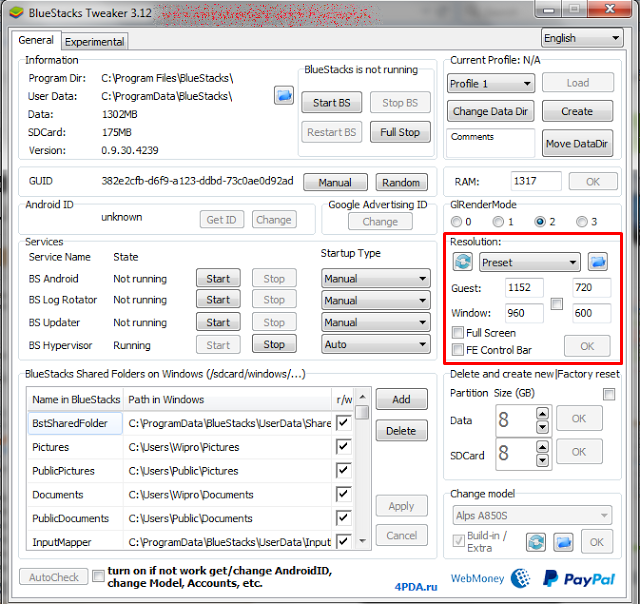The height and width of the screenshot is (604, 640).
Task: Click the GUID Random button
Action: [401, 182]
